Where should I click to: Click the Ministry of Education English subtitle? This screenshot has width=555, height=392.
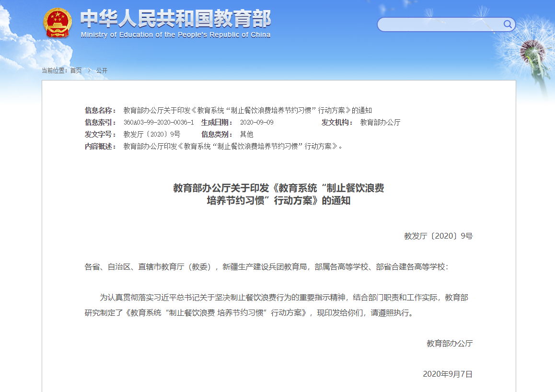pyautogui.click(x=175, y=35)
